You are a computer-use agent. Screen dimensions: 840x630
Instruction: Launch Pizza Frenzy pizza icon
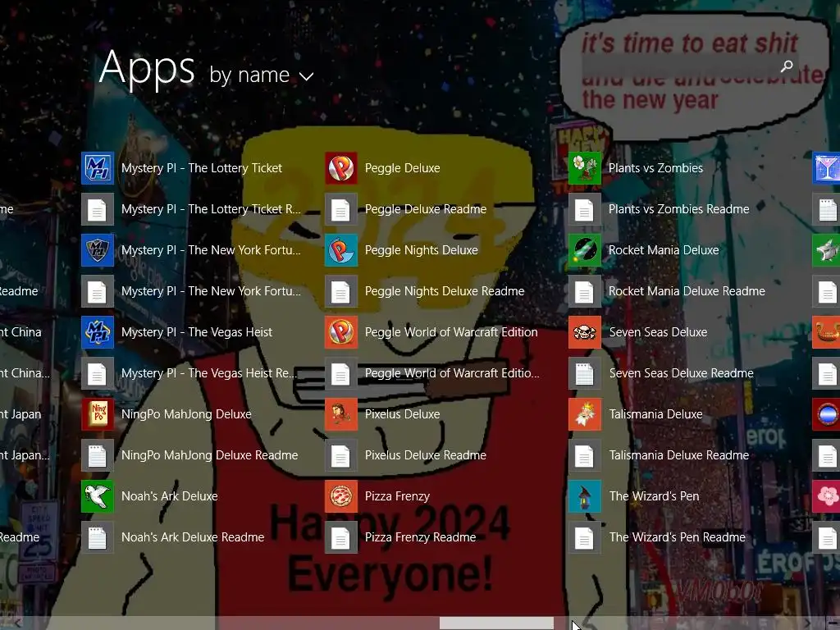(341, 496)
